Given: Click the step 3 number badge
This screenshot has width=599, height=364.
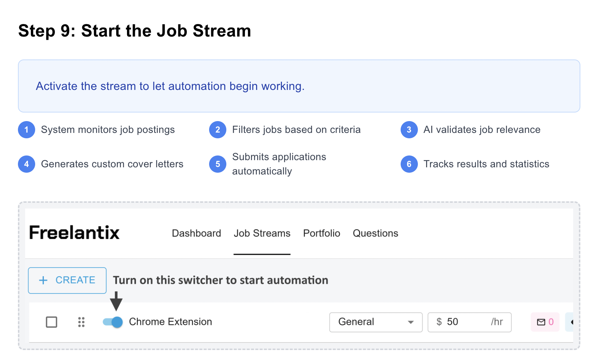Looking at the screenshot, I should pyautogui.click(x=409, y=130).
